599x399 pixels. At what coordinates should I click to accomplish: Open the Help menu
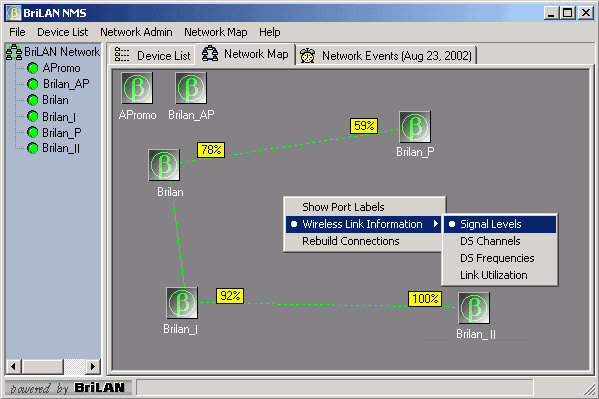click(270, 32)
